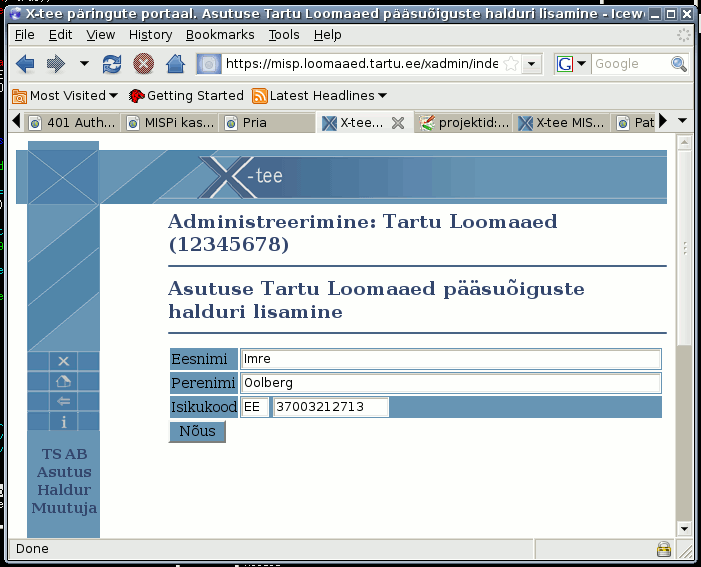Viewport: 701px width, 567px height.
Task: Switch to the 401 Auth... tab
Action: (x=73, y=123)
